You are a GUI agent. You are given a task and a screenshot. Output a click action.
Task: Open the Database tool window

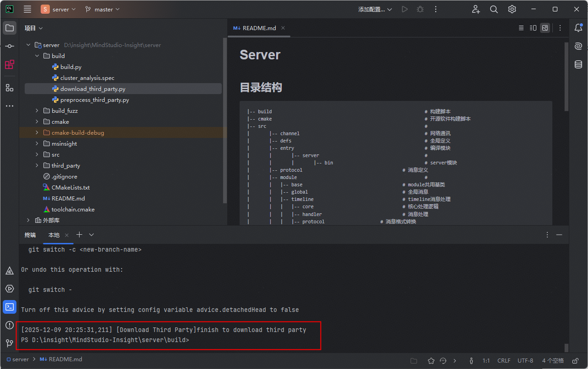578,64
